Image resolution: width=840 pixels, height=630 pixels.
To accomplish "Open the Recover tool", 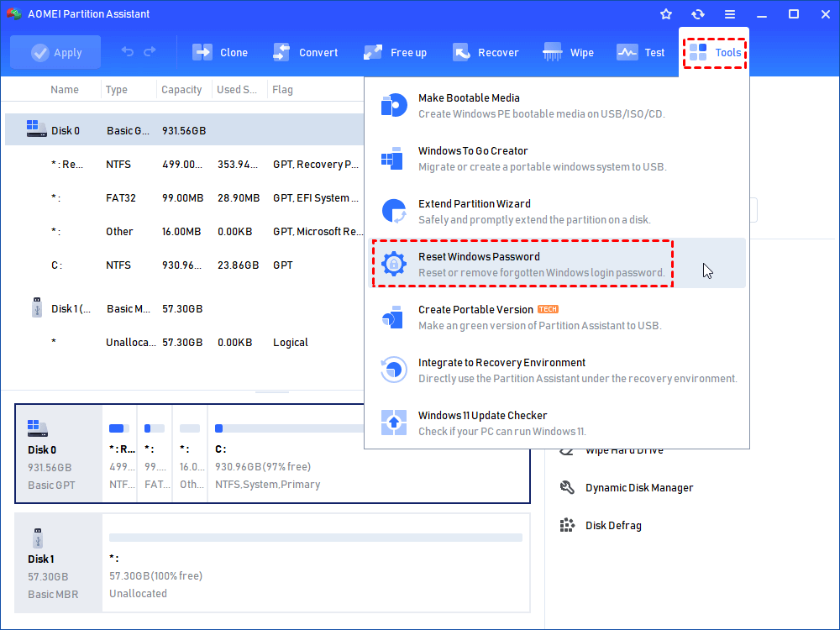I will pyautogui.click(x=486, y=52).
